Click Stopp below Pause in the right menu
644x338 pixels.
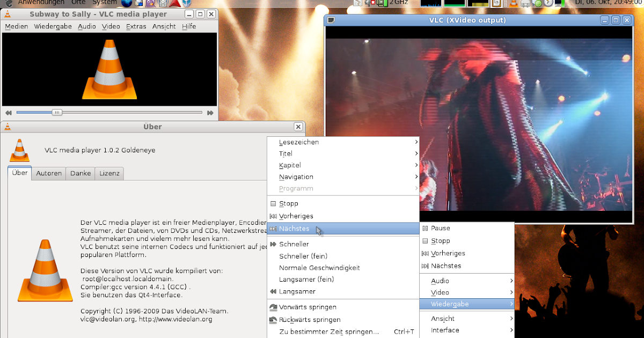pos(467,241)
